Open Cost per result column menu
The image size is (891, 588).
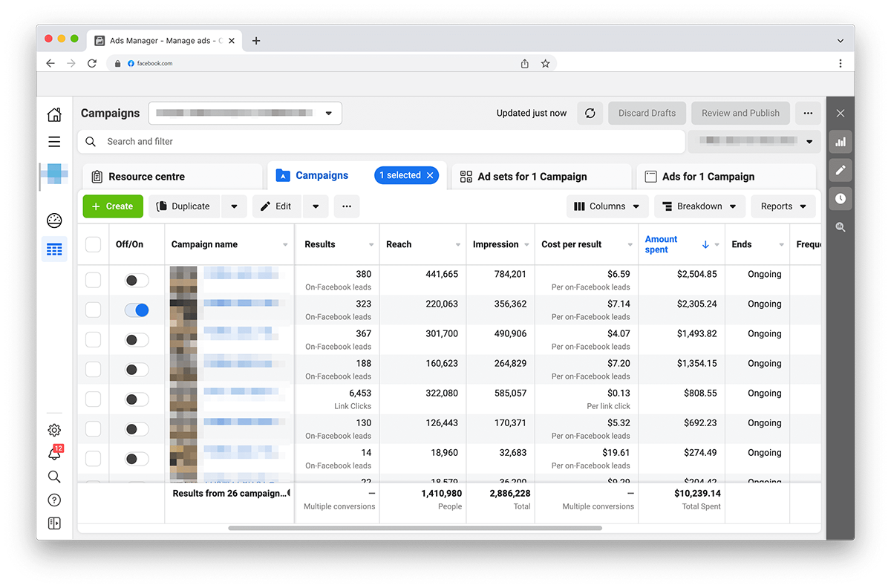pos(630,245)
